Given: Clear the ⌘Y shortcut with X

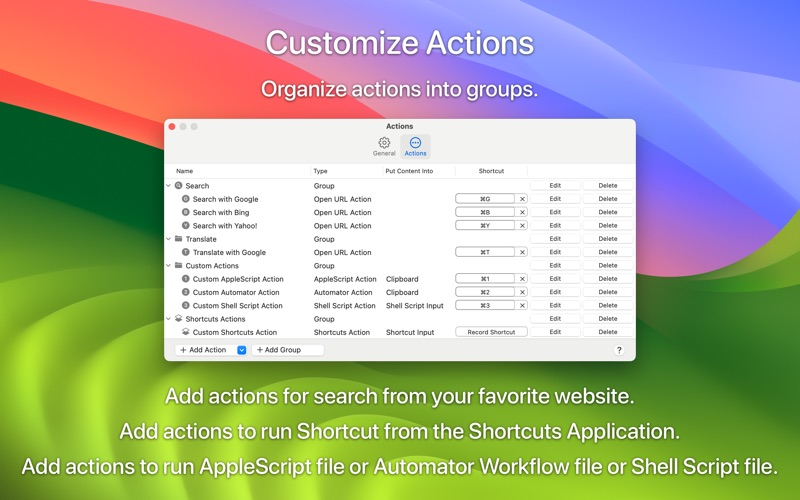Looking at the screenshot, I should coord(522,226).
